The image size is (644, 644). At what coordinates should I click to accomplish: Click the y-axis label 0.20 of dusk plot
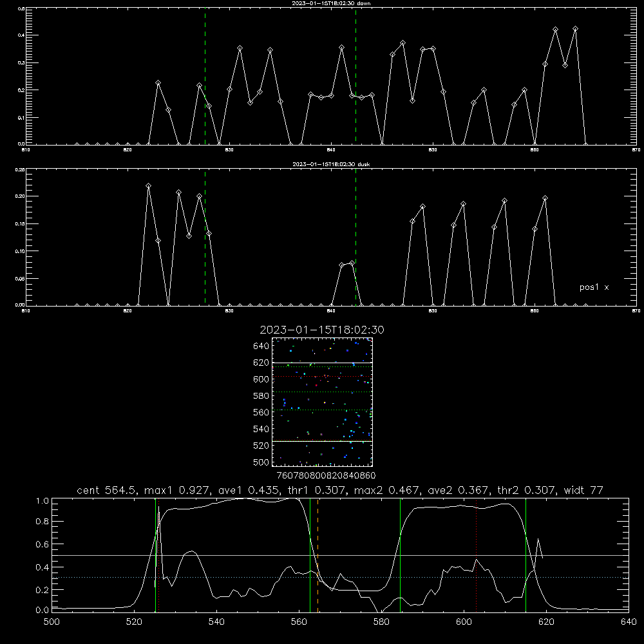tap(20, 196)
